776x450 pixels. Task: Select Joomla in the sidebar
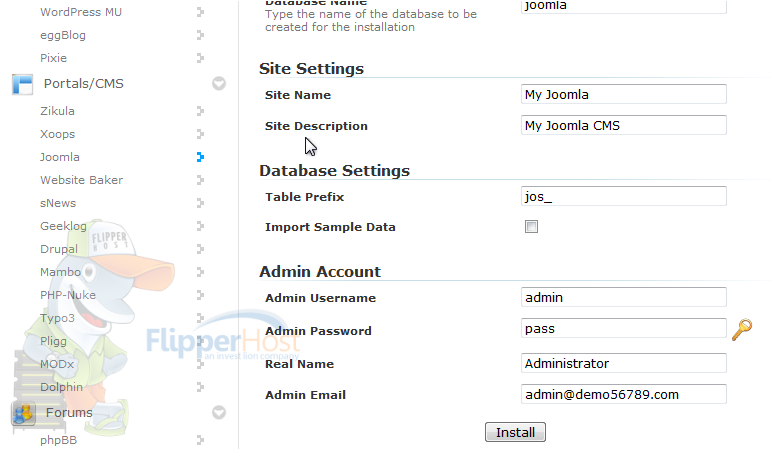click(60, 157)
